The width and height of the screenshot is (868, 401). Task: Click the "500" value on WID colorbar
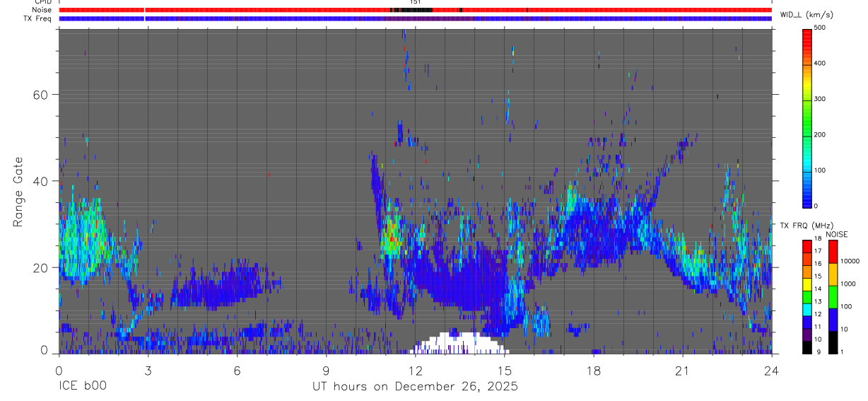coord(821,28)
